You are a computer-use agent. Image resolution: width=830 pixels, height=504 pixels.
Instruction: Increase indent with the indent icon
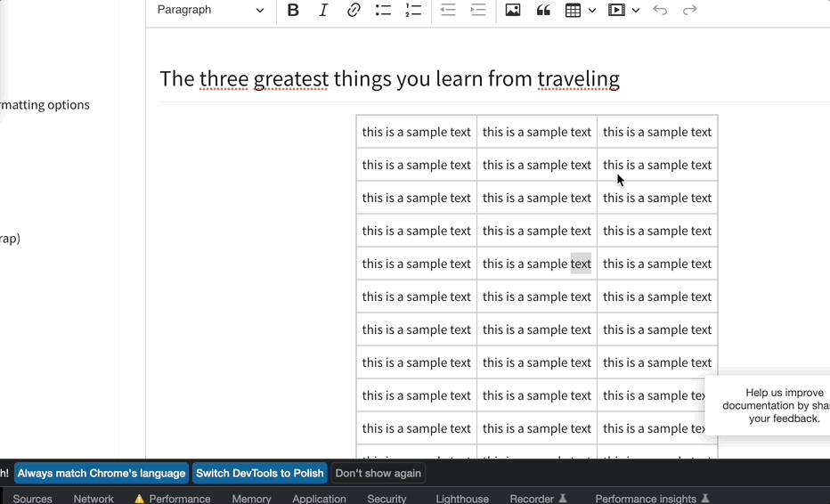point(478,10)
